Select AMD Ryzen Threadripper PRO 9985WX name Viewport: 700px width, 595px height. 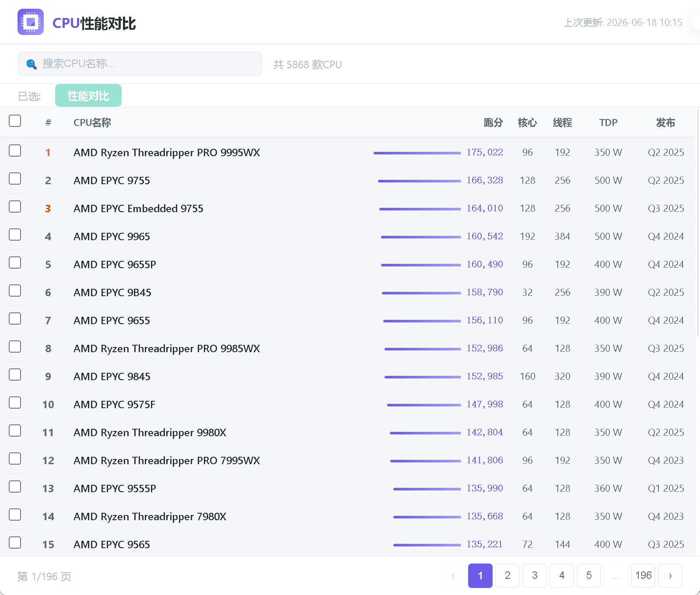(167, 349)
